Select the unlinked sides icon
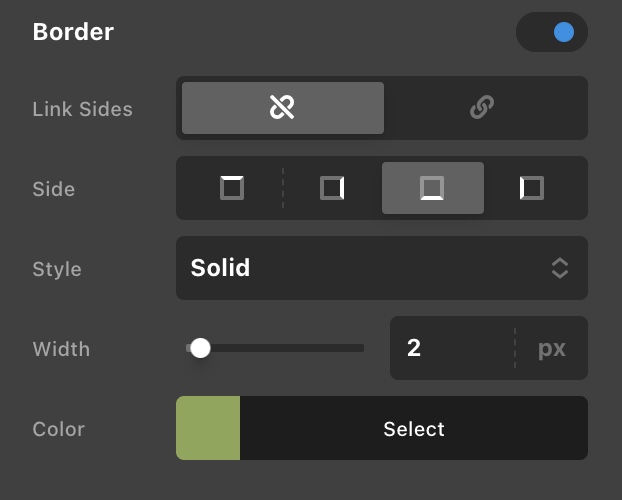 click(282, 108)
